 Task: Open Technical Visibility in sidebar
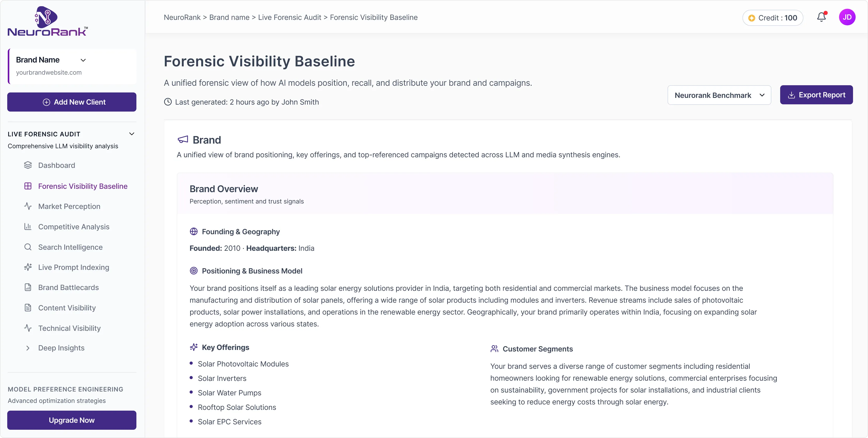(x=69, y=328)
